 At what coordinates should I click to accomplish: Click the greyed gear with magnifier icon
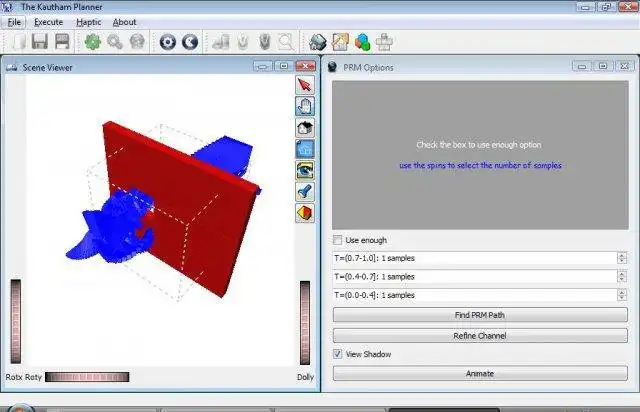pos(115,42)
